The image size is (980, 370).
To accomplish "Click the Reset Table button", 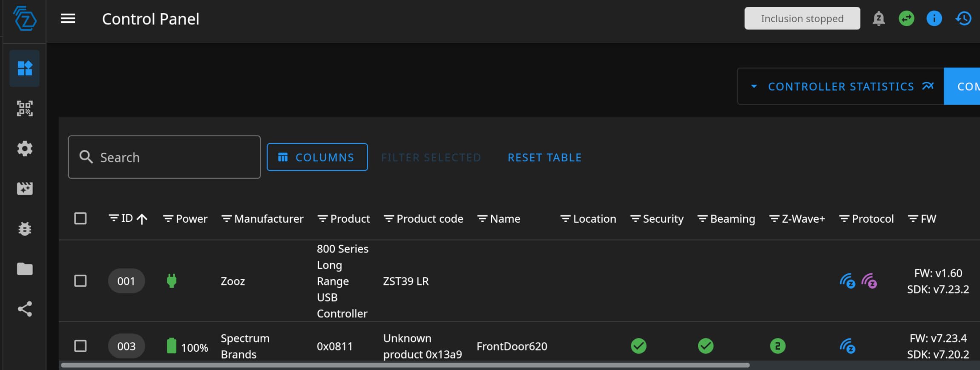I will tap(544, 158).
